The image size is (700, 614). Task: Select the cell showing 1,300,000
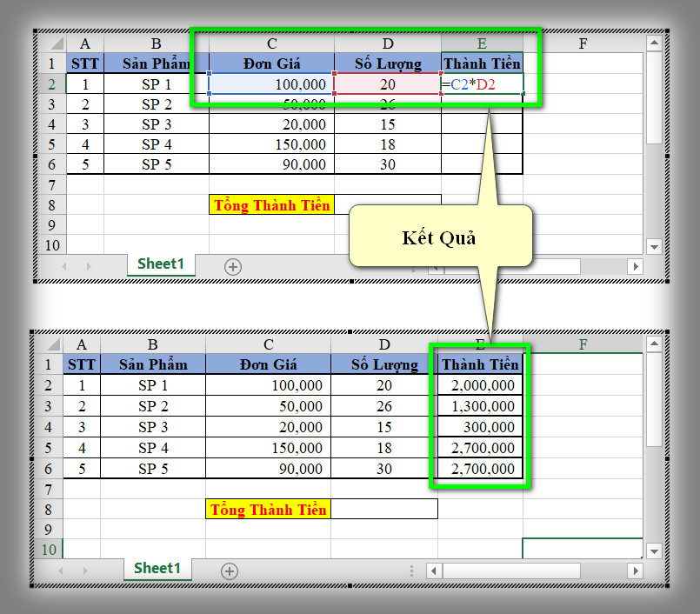(480, 406)
